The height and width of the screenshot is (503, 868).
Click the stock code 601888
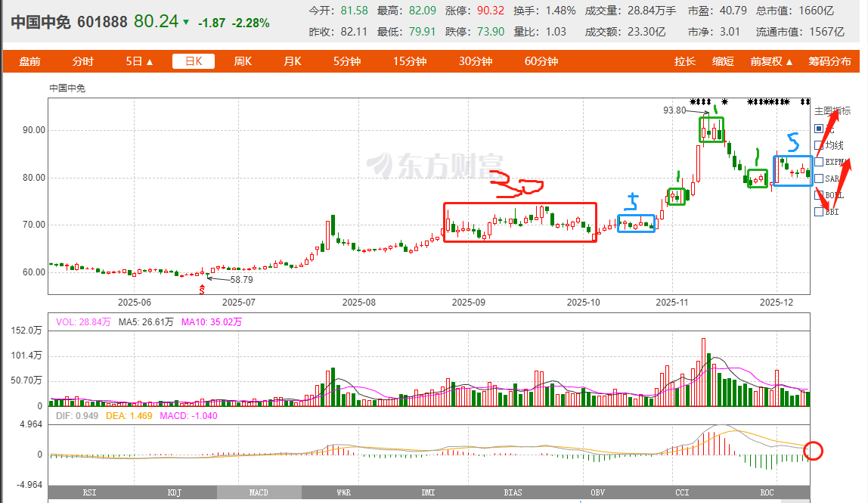click(102, 22)
